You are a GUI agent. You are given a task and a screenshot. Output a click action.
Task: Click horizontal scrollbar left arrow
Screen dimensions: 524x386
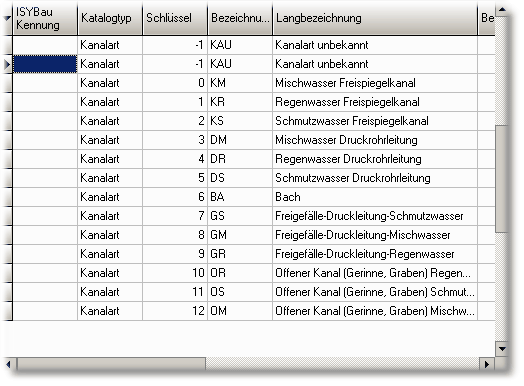pyautogui.click(x=9, y=364)
